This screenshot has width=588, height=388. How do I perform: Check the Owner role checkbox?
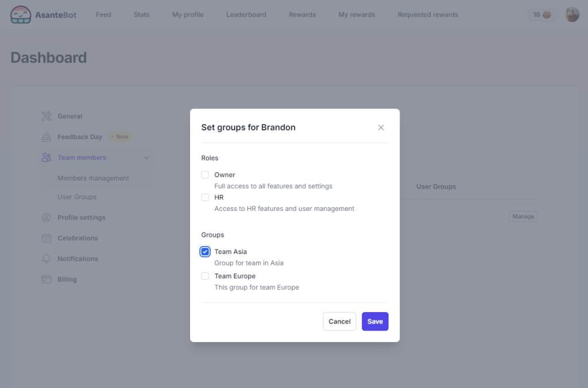click(205, 175)
